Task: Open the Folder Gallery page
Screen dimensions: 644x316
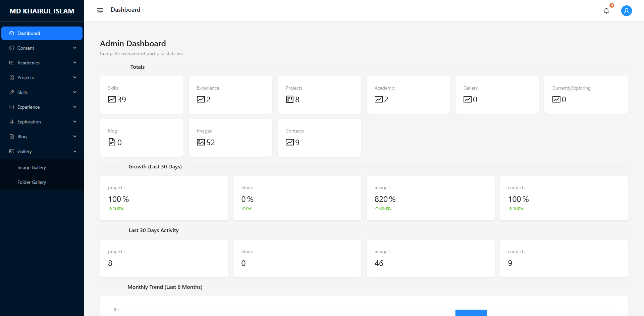Action: tap(32, 182)
